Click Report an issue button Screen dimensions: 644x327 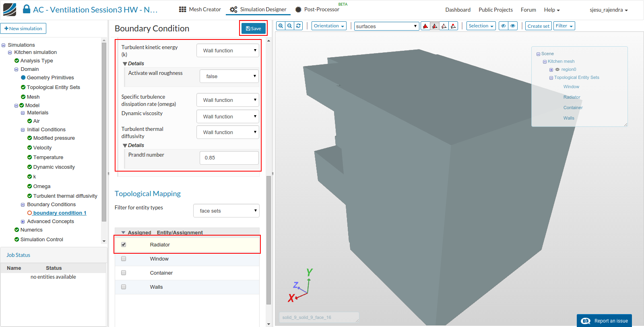(604, 321)
